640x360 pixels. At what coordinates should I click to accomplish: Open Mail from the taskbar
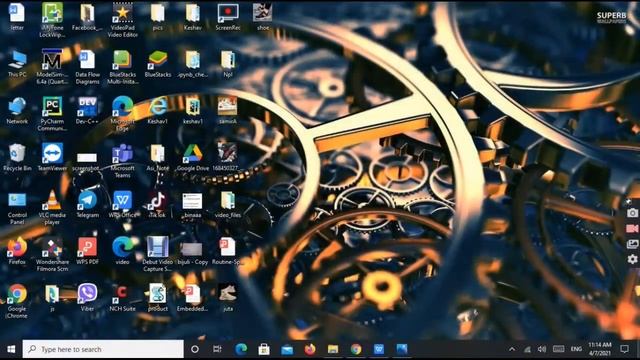point(287,349)
